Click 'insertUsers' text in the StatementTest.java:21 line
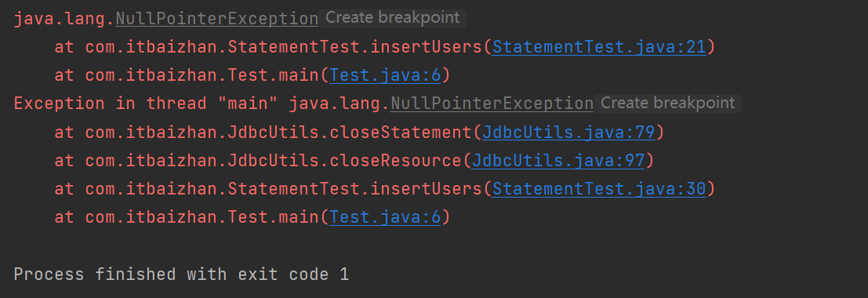The image size is (868, 298). (x=427, y=47)
